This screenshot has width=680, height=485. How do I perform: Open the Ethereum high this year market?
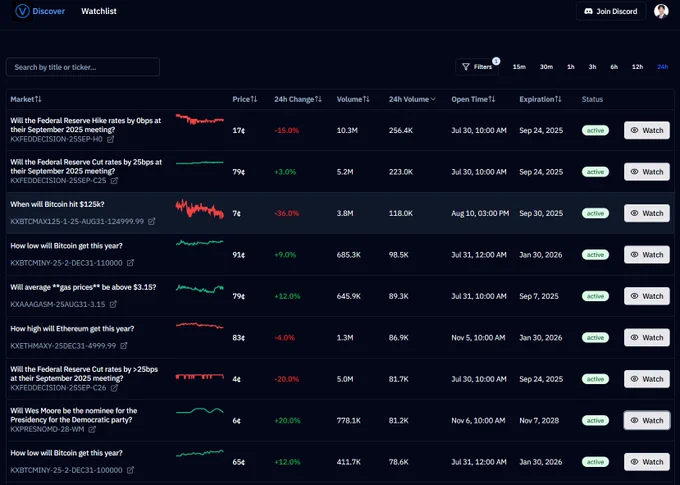pos(72,329)
